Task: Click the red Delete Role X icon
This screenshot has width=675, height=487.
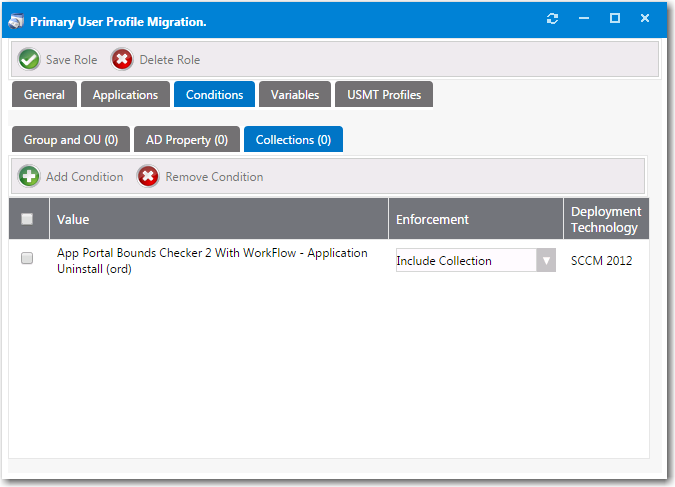Action: (122, 60)
